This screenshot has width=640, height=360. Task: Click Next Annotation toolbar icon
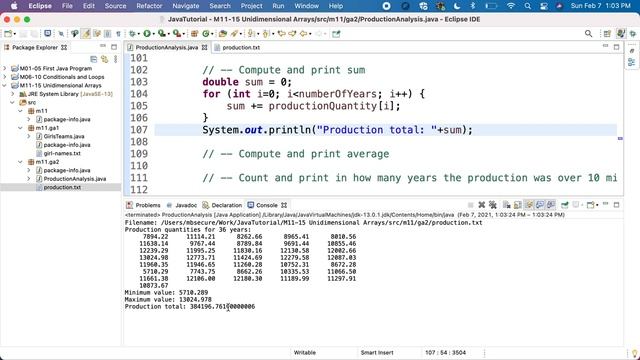(x=251, y=34)
